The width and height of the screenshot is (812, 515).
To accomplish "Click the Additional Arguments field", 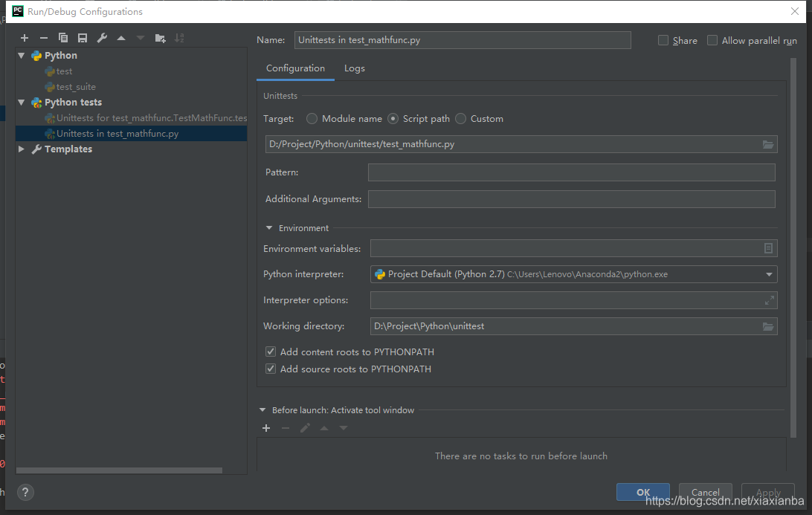I will coord(571,199).
